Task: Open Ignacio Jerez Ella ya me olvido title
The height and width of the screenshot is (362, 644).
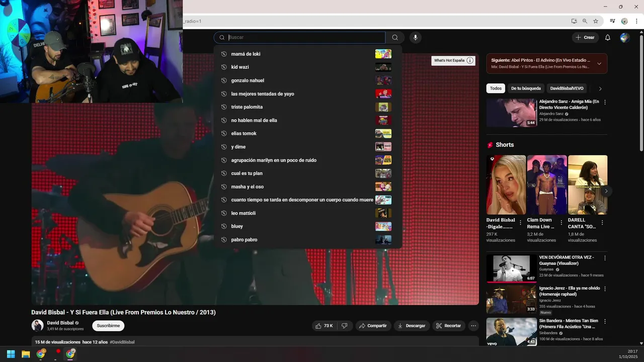Action: [x=569, y=291]
